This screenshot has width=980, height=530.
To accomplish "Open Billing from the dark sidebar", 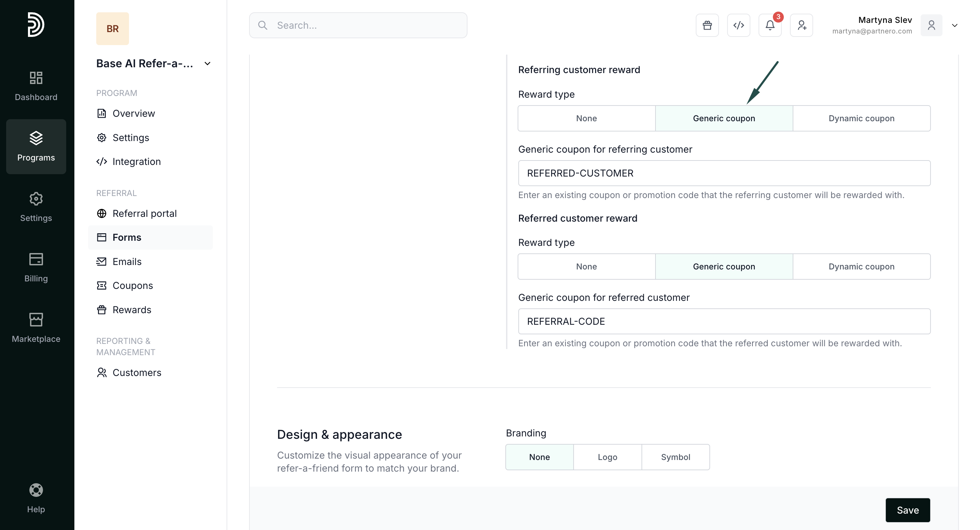I will (36, 267).
